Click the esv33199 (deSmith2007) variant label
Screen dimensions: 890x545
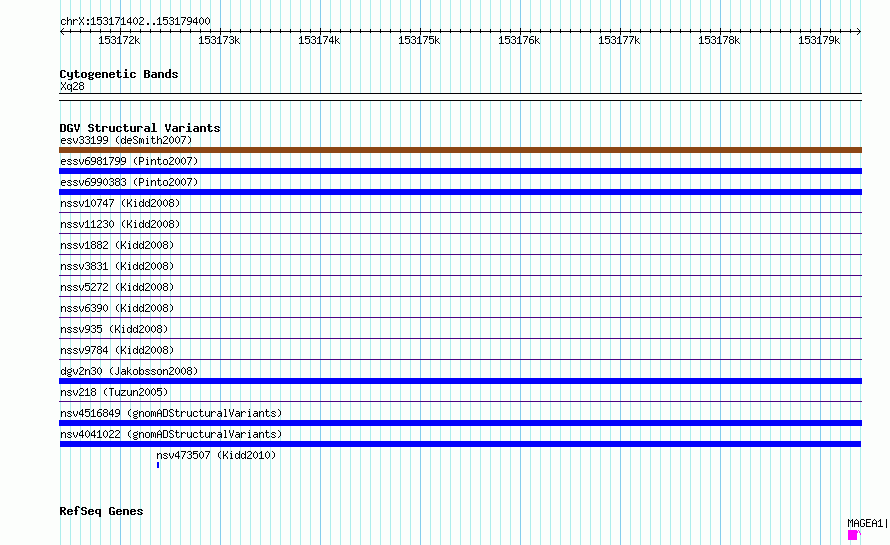(x=126, y=140)
